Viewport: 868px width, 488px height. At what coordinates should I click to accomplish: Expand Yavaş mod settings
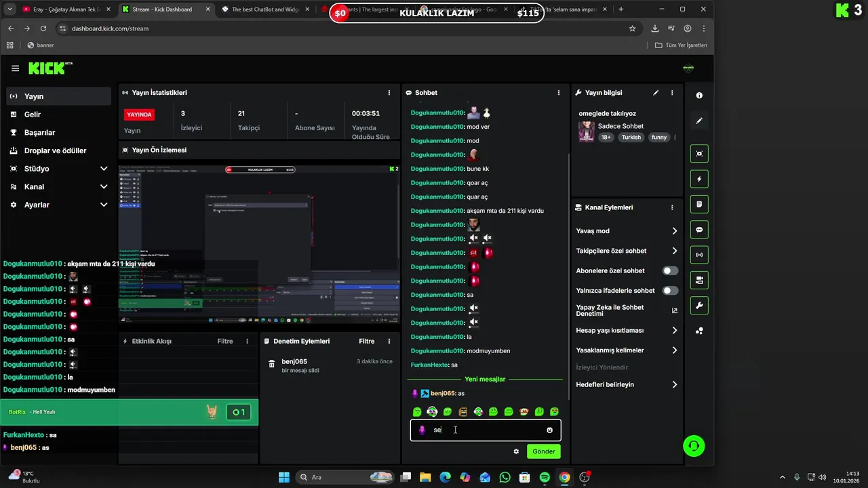pyautogui.click(x=674, y=231)
